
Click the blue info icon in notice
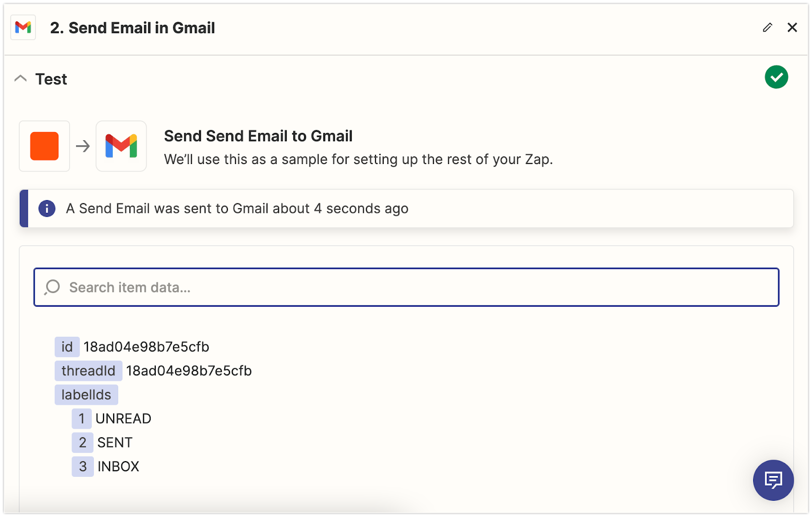coord(47,208)
